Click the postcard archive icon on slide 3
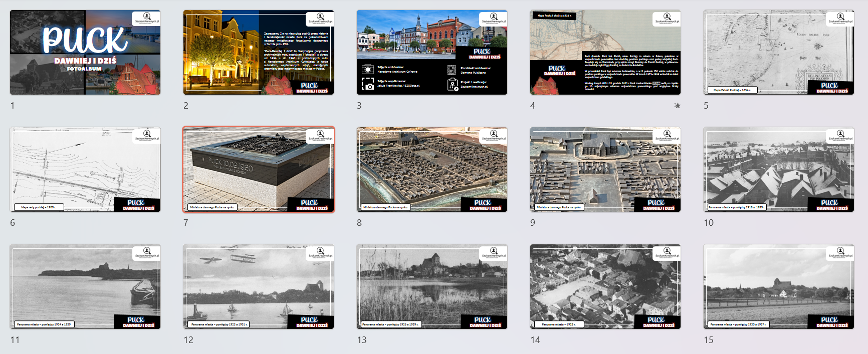 (x=452, y=70)
